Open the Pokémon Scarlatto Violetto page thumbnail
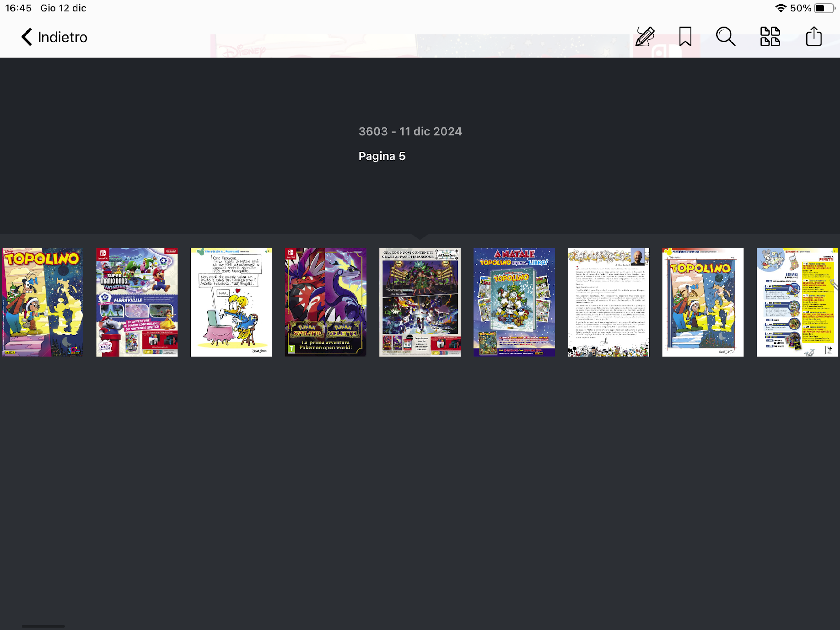This screenshot has height=630, width=840. tap(326, 302)
